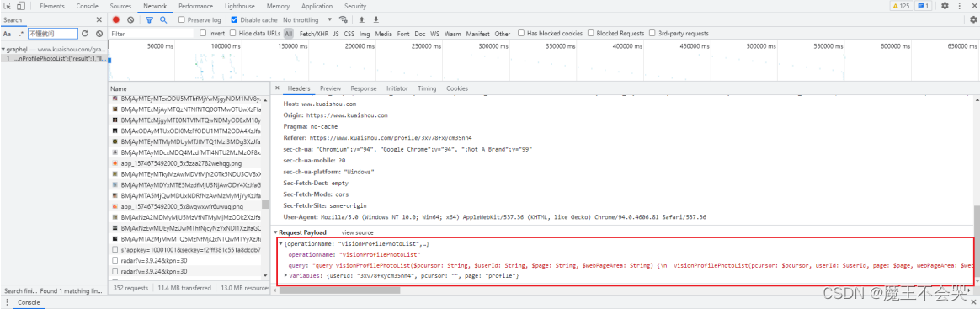Open the Performance tab
980x309 pixels.
tap(195, 6)
